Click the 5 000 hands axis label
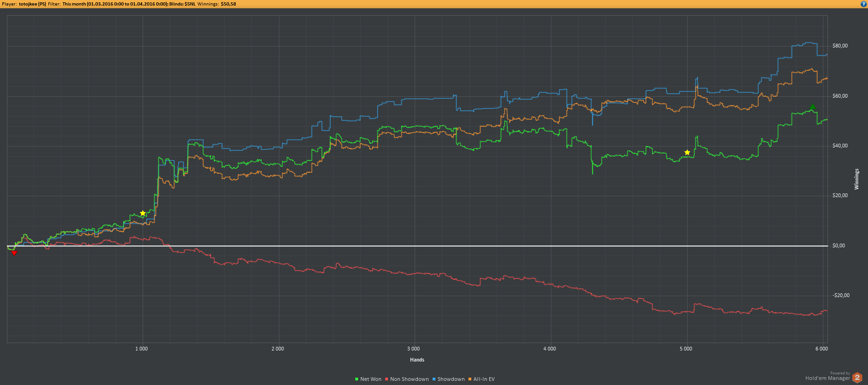 (686, 349)
